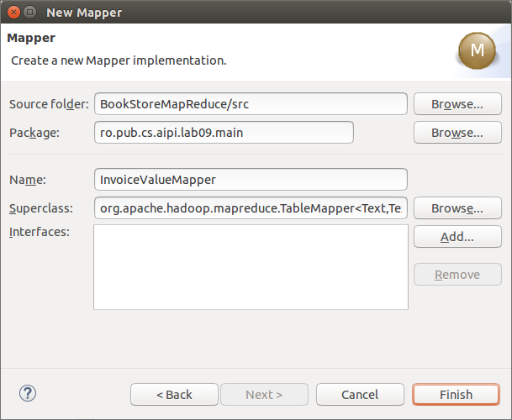
Task: Focus the Package field ro.pub.cs.aipi.lab09.main
Action: click(224, 133)
